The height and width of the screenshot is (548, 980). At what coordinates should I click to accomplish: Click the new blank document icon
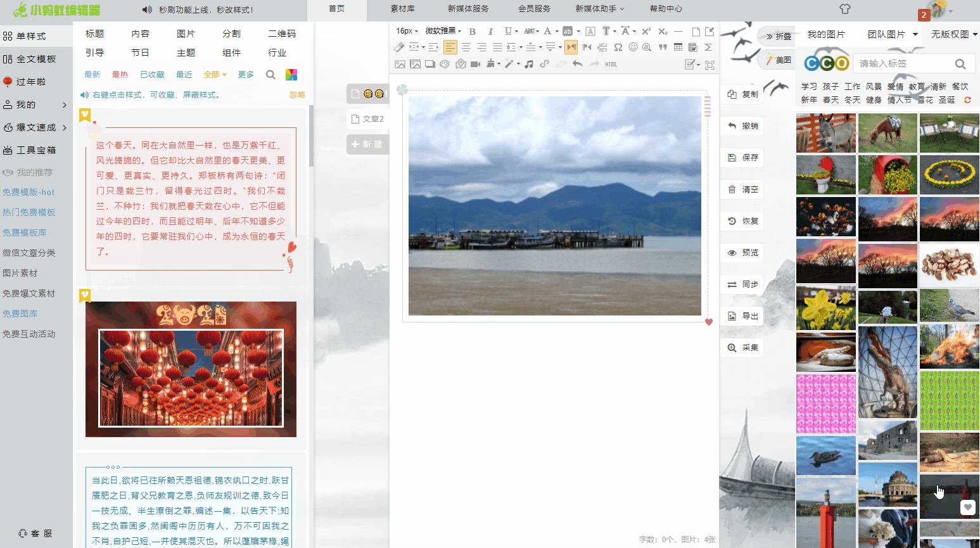(x=696, y=31)
